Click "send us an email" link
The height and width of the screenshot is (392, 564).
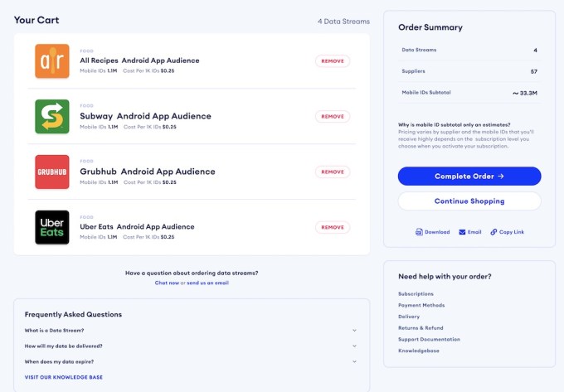(x=208, y=283)
